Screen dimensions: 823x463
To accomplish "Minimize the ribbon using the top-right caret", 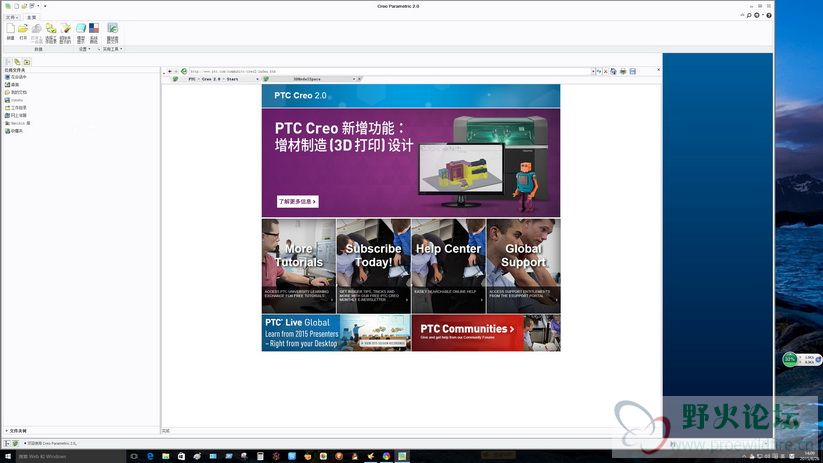I will point(742,15).
